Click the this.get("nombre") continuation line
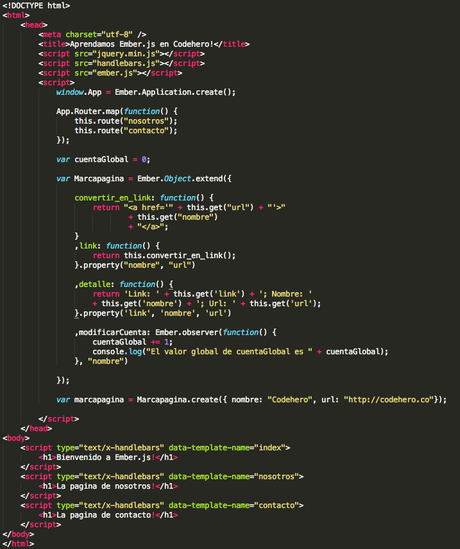Viewport: 460px width, 549px height. click(173, 217)
